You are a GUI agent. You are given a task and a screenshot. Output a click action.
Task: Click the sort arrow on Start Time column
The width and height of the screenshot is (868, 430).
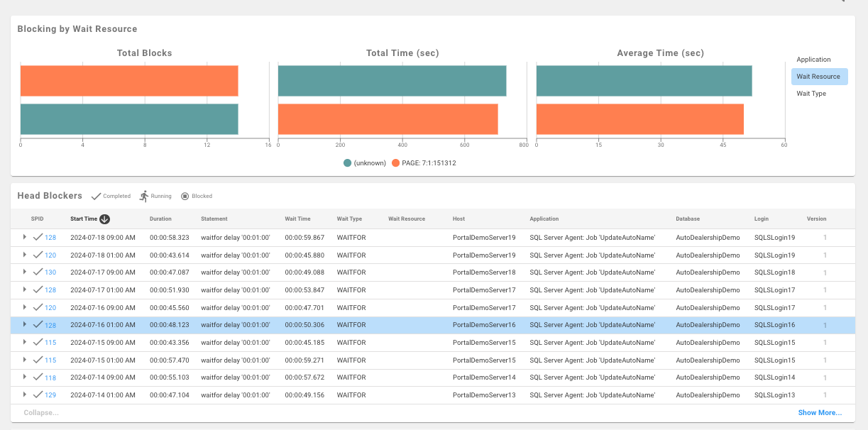pyautogui.click(x=104, y=219)
